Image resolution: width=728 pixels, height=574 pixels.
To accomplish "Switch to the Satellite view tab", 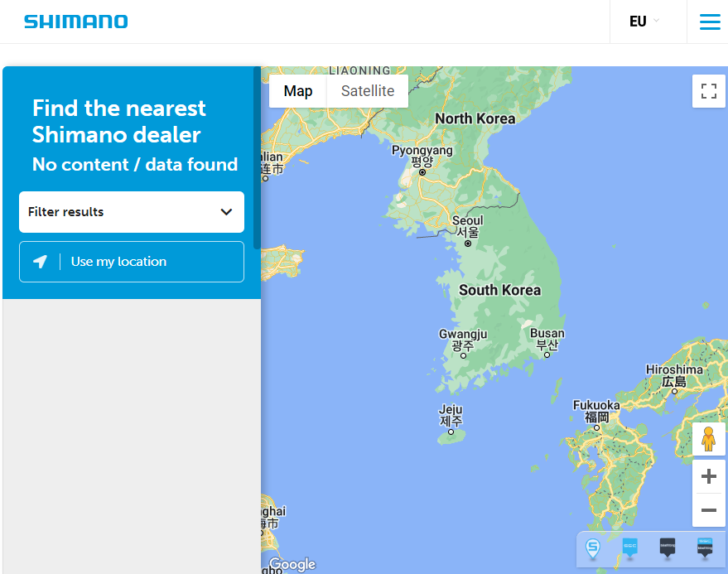I will (368, 91).
